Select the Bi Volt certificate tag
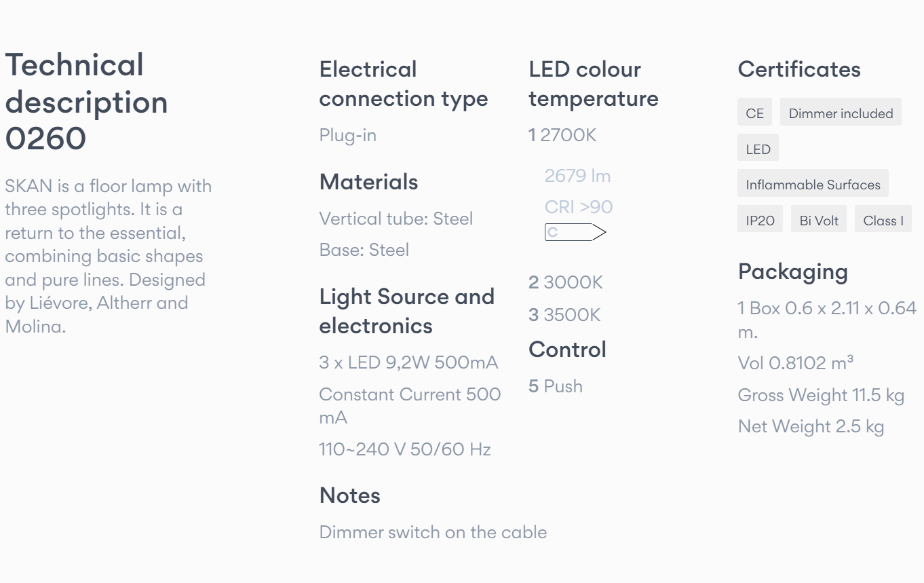 pyautogui.click(x=819, y=221)
